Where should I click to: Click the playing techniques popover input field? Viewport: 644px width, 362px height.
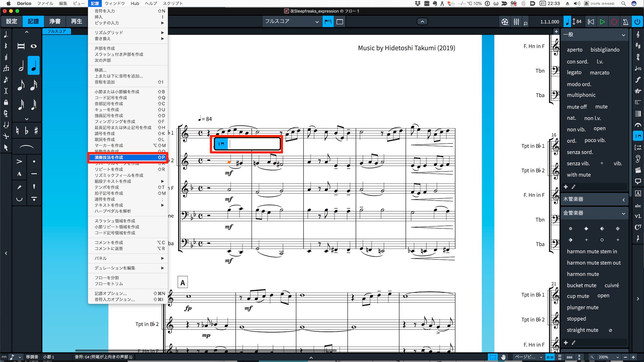click(x=254, y=144)
